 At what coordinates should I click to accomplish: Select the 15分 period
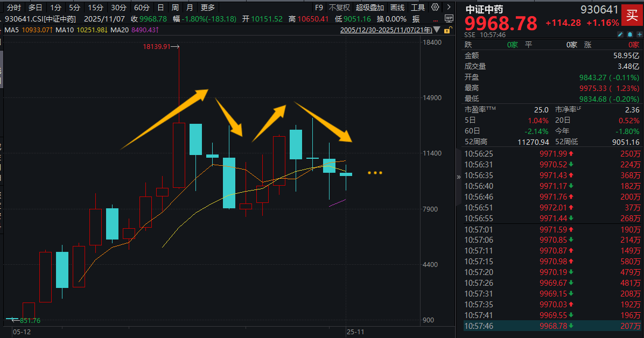click(95, 8)
